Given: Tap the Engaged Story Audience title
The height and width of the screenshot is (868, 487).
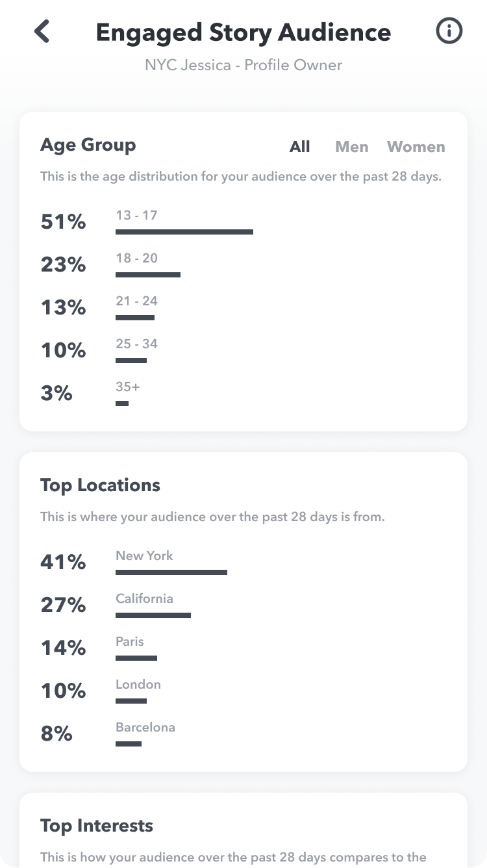Looking at the screenshot, I should point(243,32).
